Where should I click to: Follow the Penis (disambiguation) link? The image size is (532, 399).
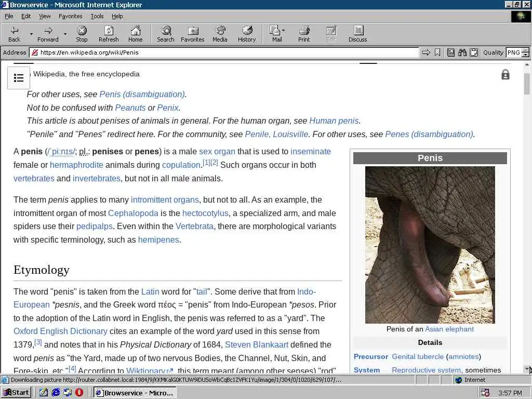coord(142,95)
